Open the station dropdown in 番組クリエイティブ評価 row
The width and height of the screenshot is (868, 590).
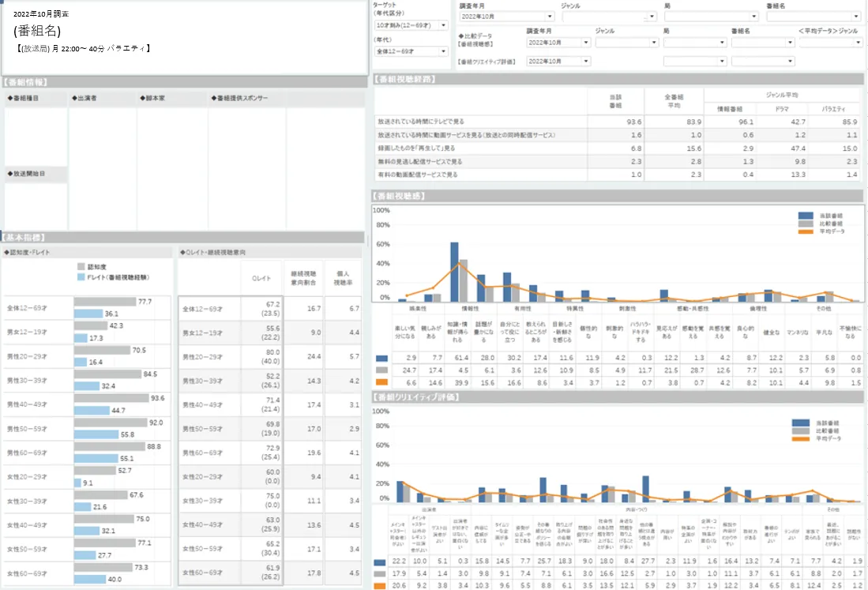695,62
